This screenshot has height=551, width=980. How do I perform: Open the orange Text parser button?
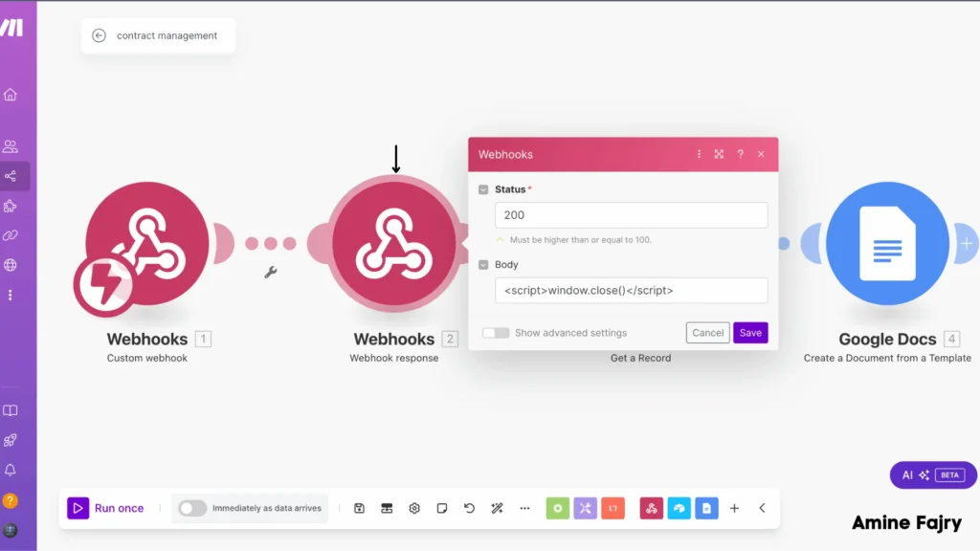612,508
